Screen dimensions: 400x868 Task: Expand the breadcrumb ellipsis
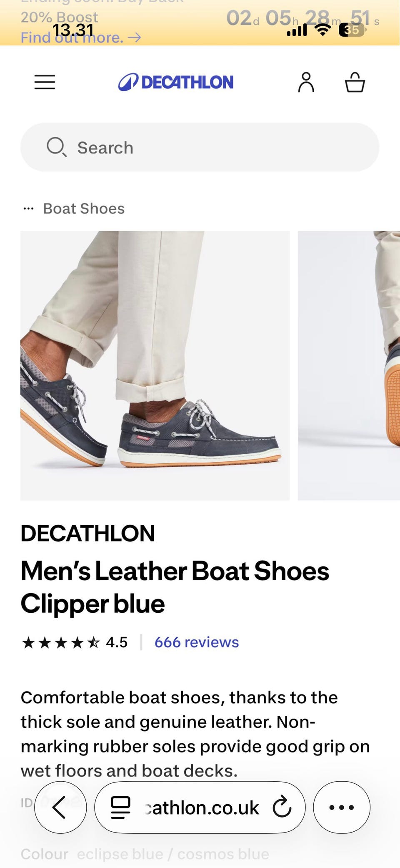coord(28,209)
